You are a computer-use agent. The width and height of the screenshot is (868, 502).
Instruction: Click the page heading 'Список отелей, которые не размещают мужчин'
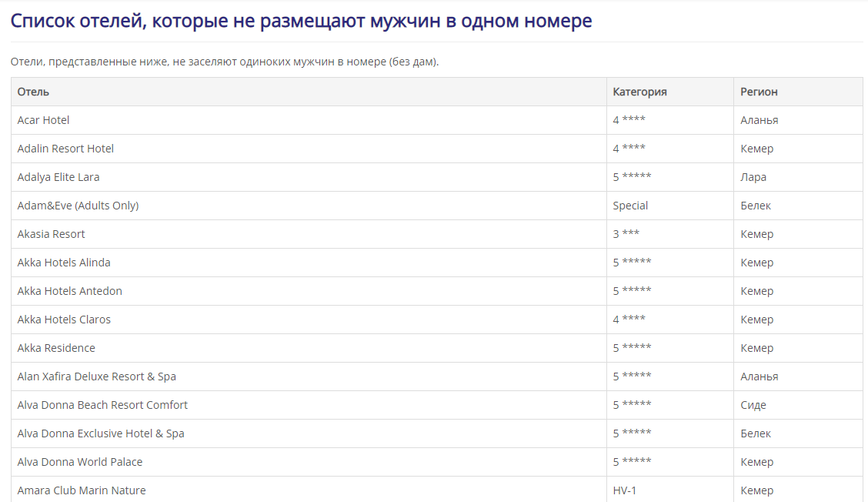coord(301,21)
